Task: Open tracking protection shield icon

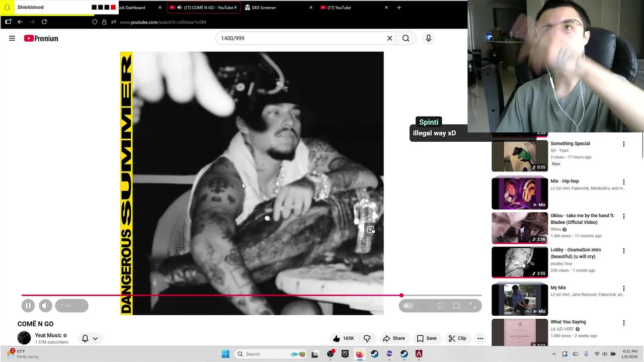Action: [95, 22]
